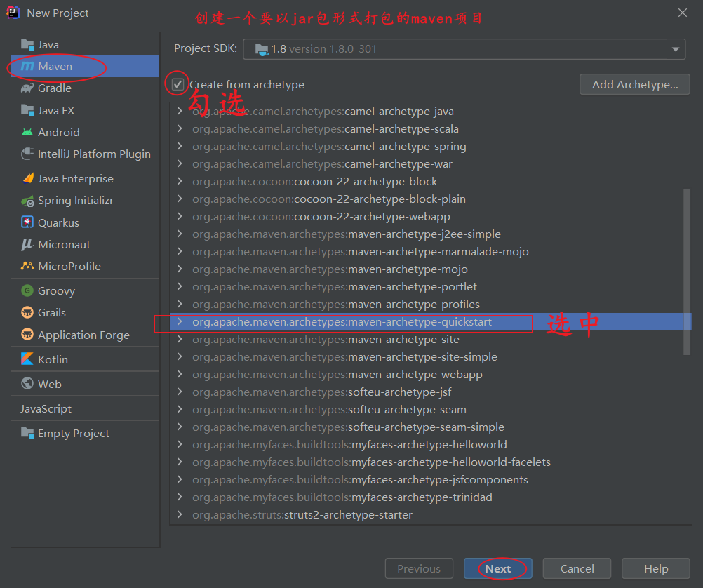This screenshot has width=703, height=588.
Task: Select myfaces-archetype-jsfcomponents row
Action: pos(430,479)
